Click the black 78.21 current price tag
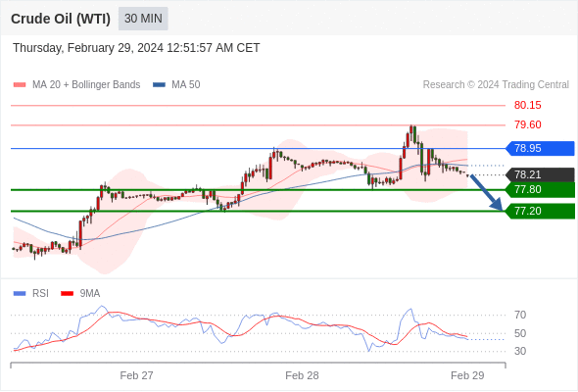578x392 pixels. tap(540, 174)
